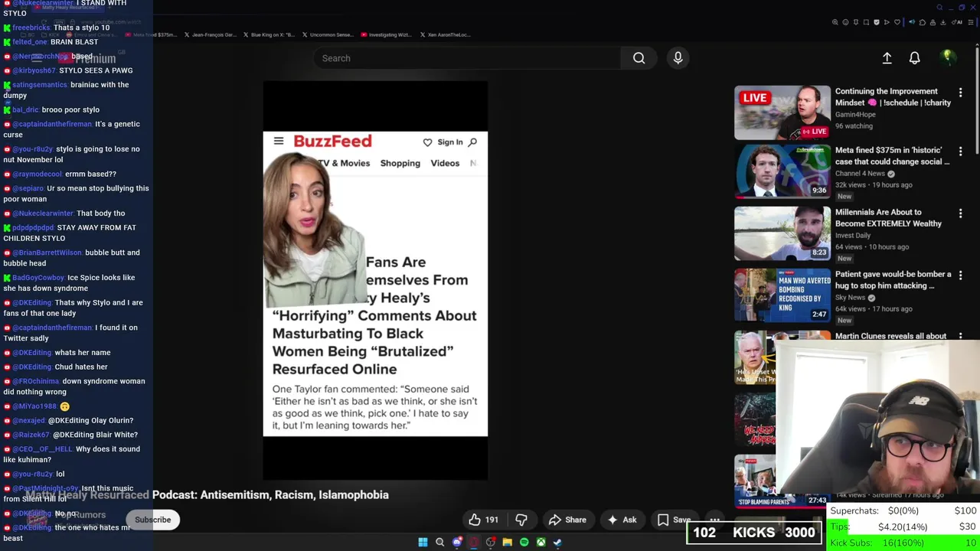The image size is (980, 551).
Task: Save the video to a playlist
Action: (x=674, y=520)
